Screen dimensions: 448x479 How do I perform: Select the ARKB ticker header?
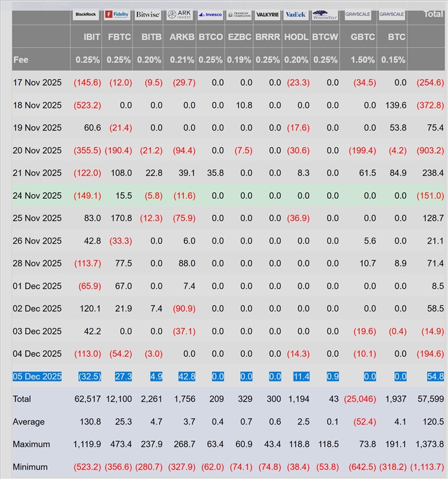point(181,37)
